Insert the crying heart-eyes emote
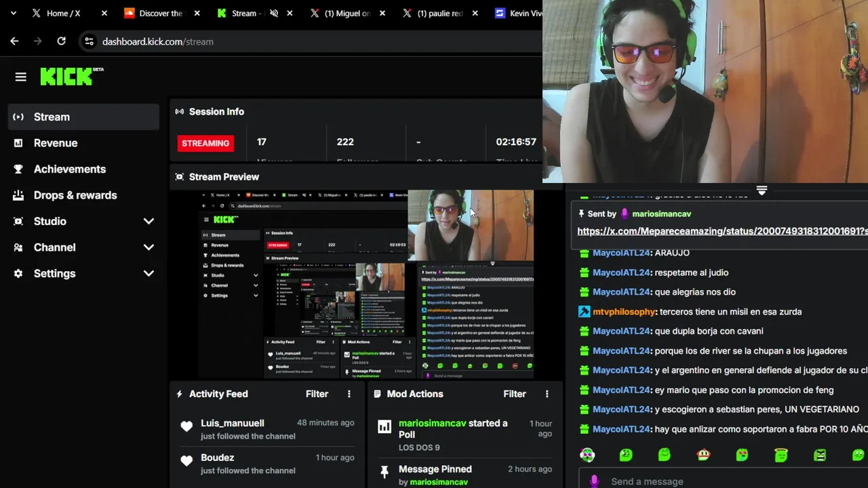Screen dimensions: 868x488 pyautogui.click(x=742, y=455)
